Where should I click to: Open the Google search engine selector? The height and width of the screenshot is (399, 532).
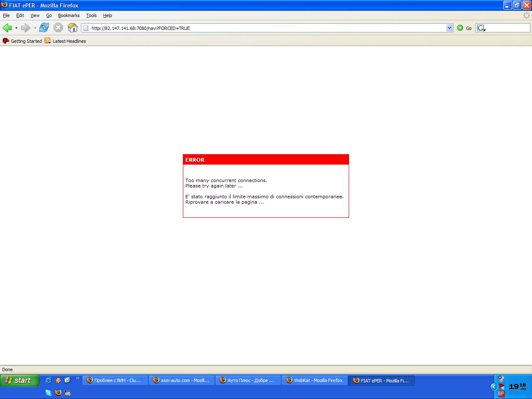[x=481, y=28]
